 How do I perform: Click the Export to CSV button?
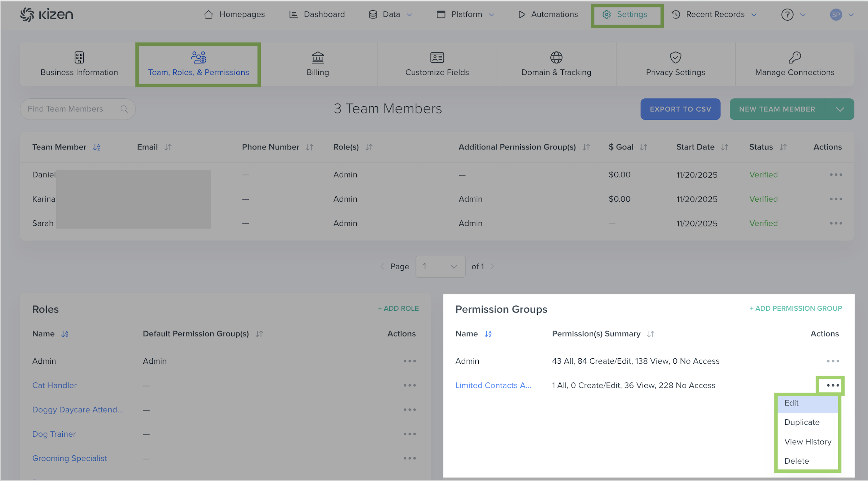pos(680,109)
